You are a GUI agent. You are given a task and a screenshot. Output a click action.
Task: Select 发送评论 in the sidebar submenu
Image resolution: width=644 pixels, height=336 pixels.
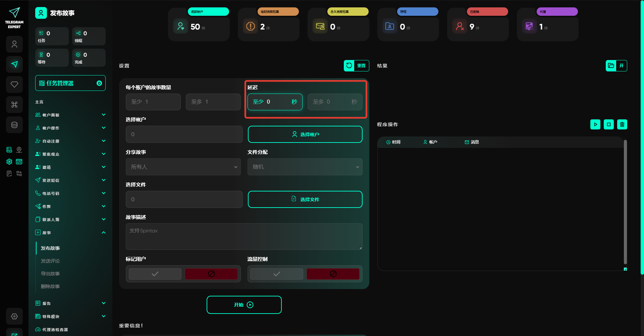(x=50, y=261)
